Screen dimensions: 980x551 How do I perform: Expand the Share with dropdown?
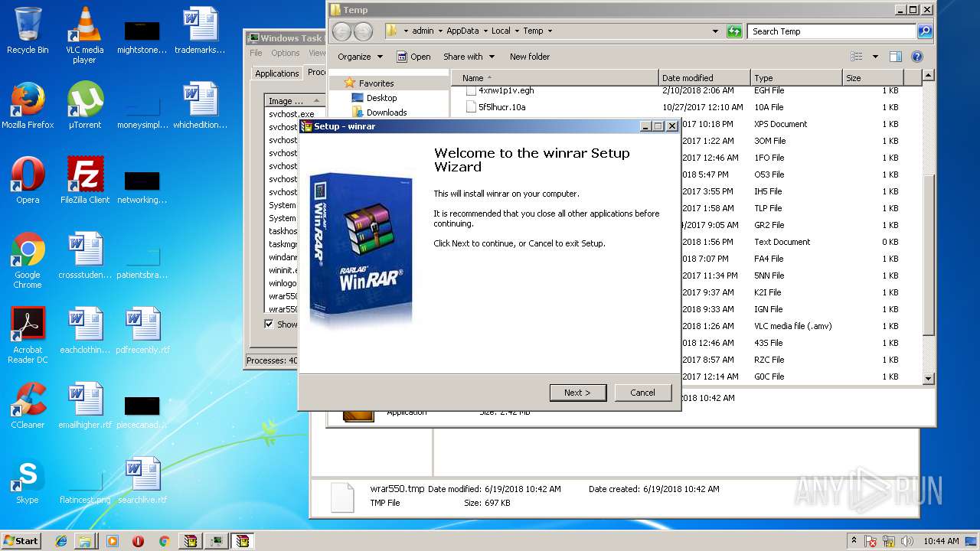pos(469,57)
